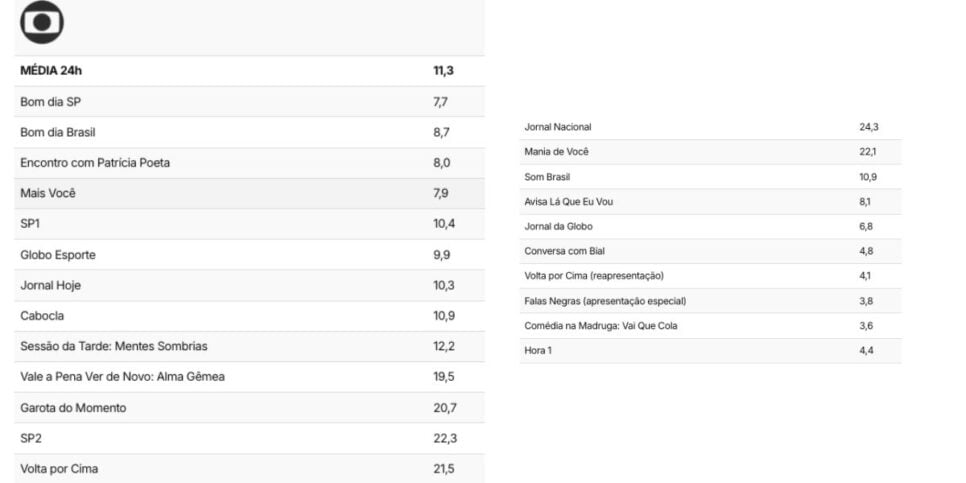Click the Globo logo icon
The height and width of the screenshot is (483, 966).
tap(42, 22)
